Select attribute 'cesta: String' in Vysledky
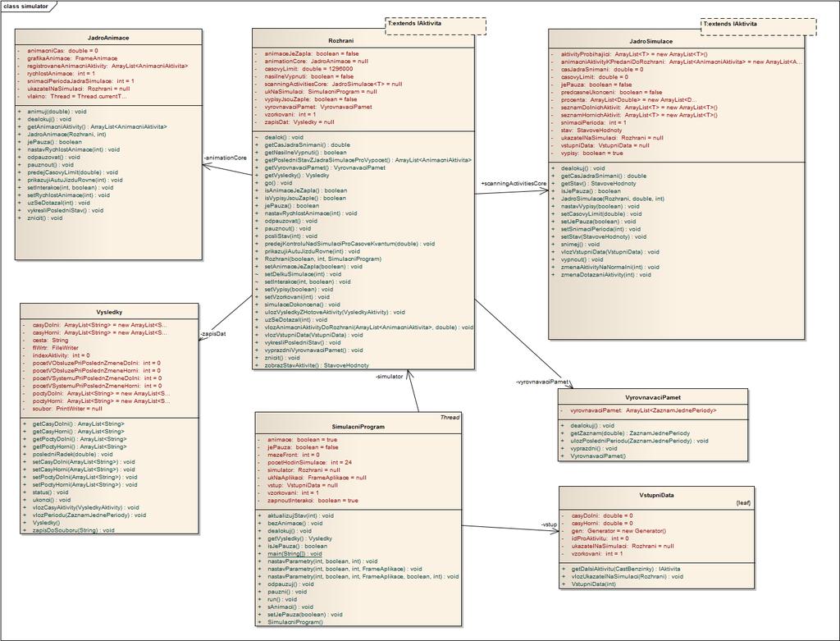840x641 pixels. 50,341
